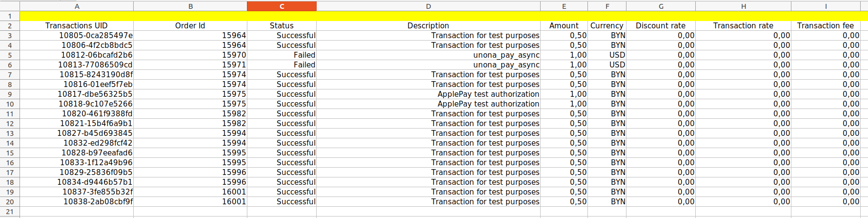Click column D header
The width and height of the screenshot is (868, 218).
(428, 6)
